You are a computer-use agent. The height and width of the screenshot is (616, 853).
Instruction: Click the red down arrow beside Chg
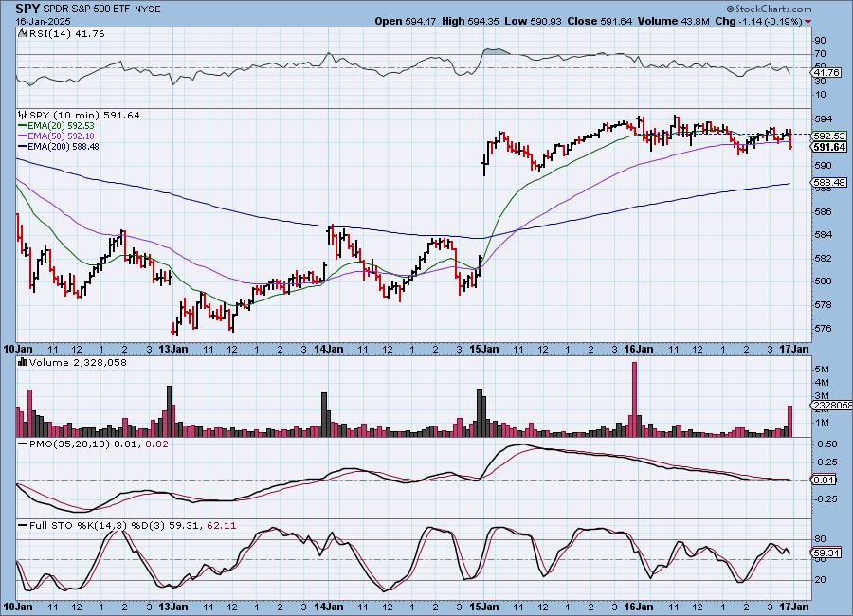pyautogui.click(x=808, y=22)
